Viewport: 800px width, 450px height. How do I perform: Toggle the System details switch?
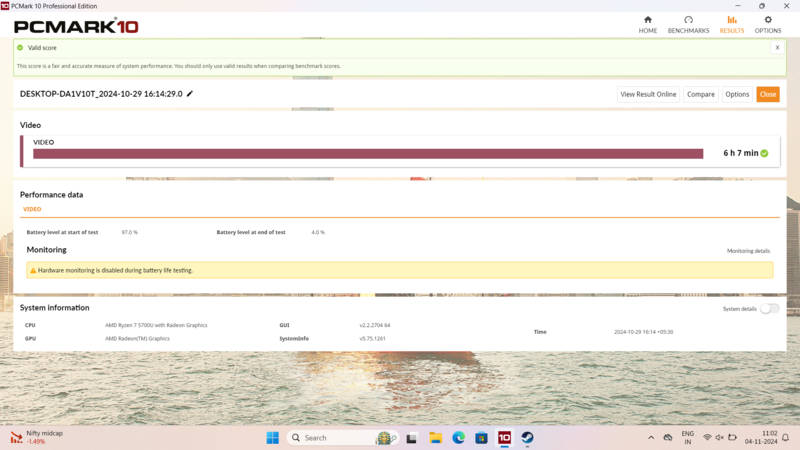[x=769, y=309]
